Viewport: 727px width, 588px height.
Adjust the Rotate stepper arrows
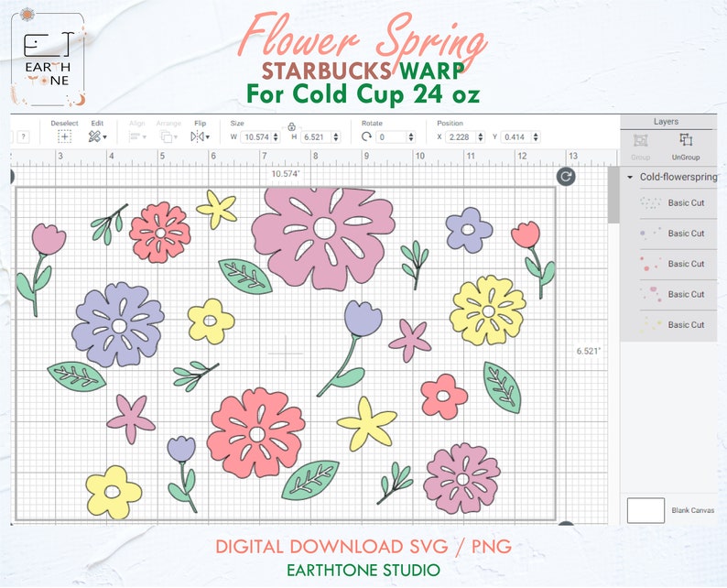pyautogui.click(x=411, y=137)
